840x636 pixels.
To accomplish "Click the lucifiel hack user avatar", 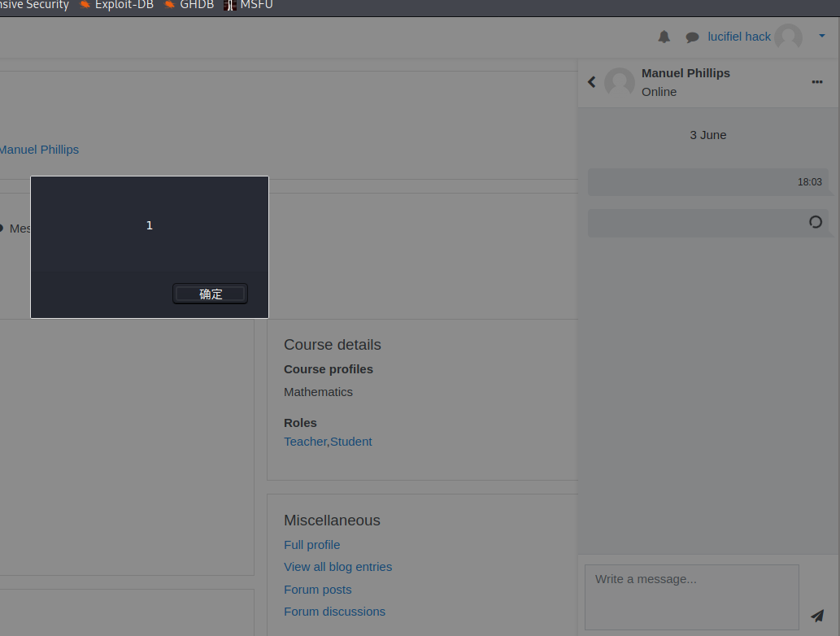I will coord(788,37).
